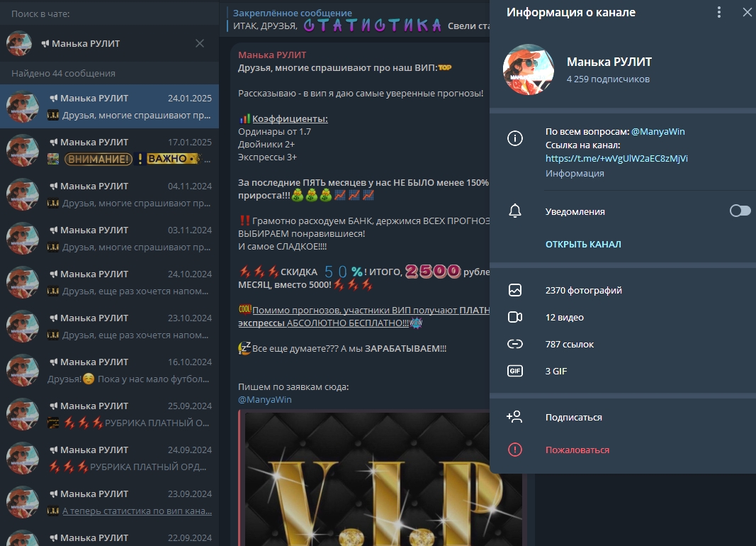Click the GIF icon beside 3 GIF
The height and width of the screenshot is (546, 756).
point(515,371)
